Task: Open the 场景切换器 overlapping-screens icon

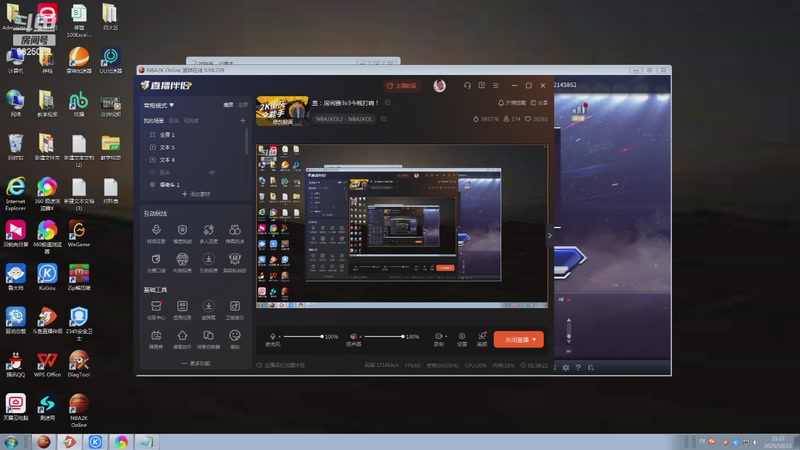Action: click(x=208, y=336)
